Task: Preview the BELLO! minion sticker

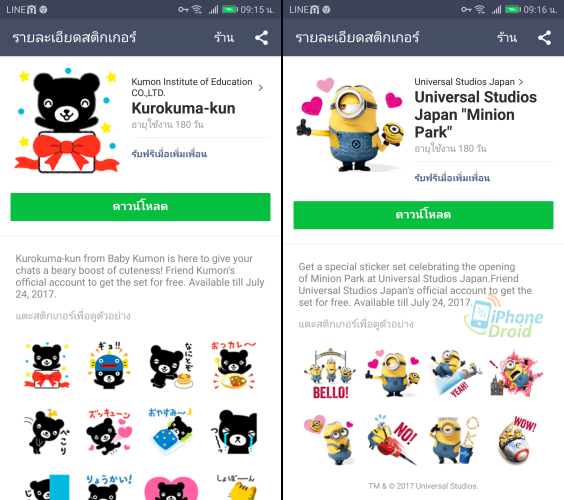Action: click(x=331, y=374)
